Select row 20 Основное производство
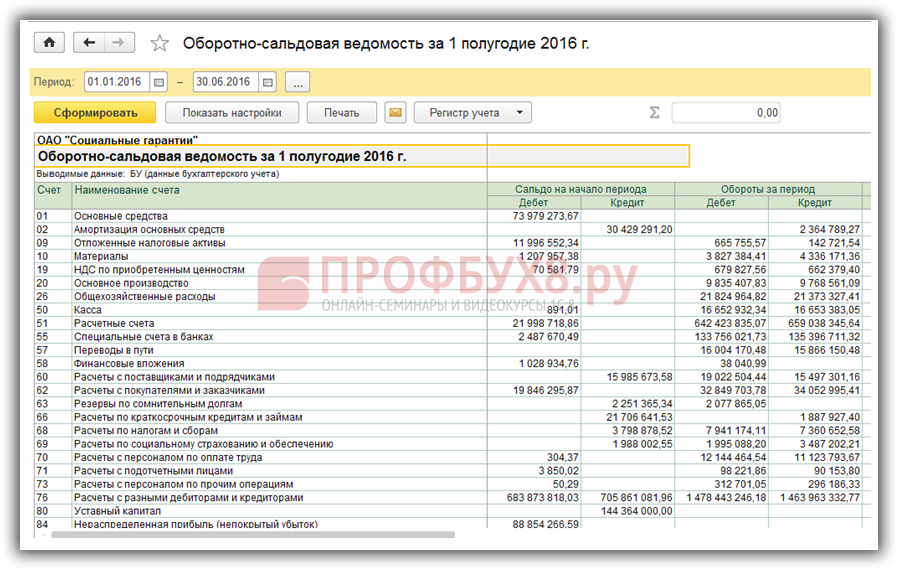This screenshot has width=898, height=570. (452, 283)
